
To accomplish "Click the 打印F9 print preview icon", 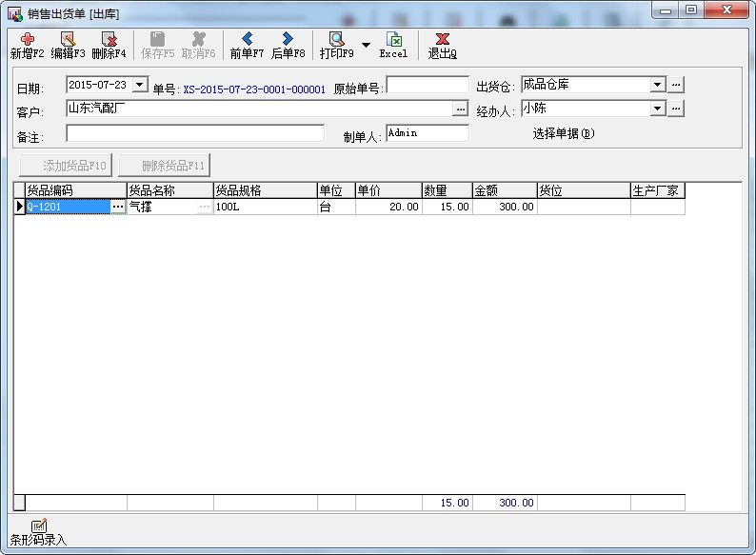I will click(336, 40).
